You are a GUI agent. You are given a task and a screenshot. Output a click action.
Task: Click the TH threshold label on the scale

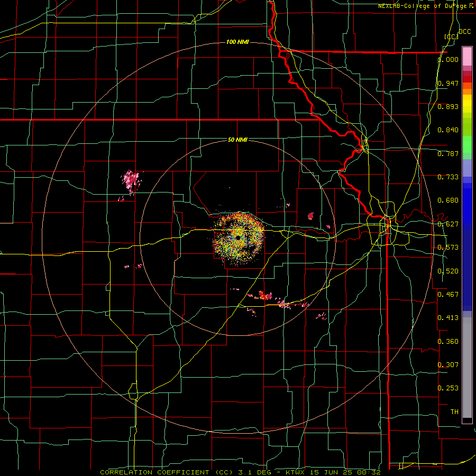click(454, 412)
